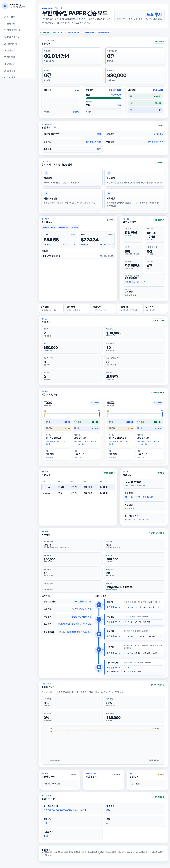This screenshot has width=170, height=868.
Task: Click the 선택된 전략 badge
Action: [x=160, y=473]
